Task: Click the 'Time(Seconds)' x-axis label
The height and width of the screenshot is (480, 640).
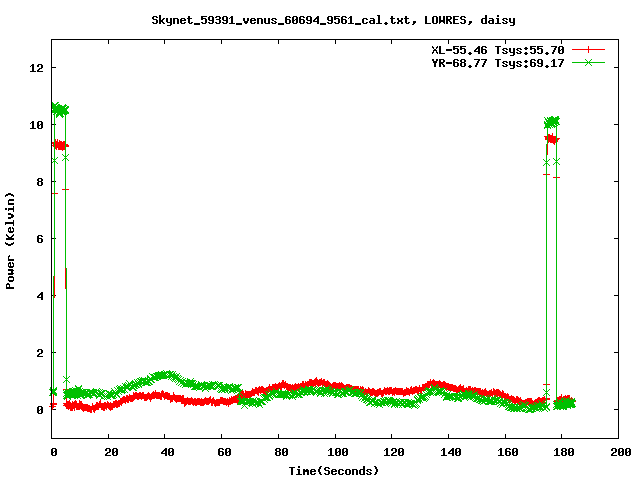Action: tap(333, 471)
